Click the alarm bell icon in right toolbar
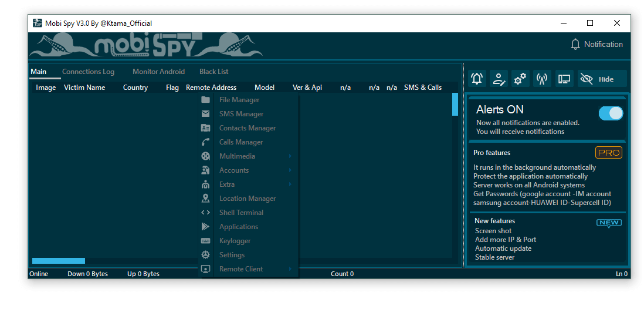The image size is (644, 309). click(x=477, y=79)
